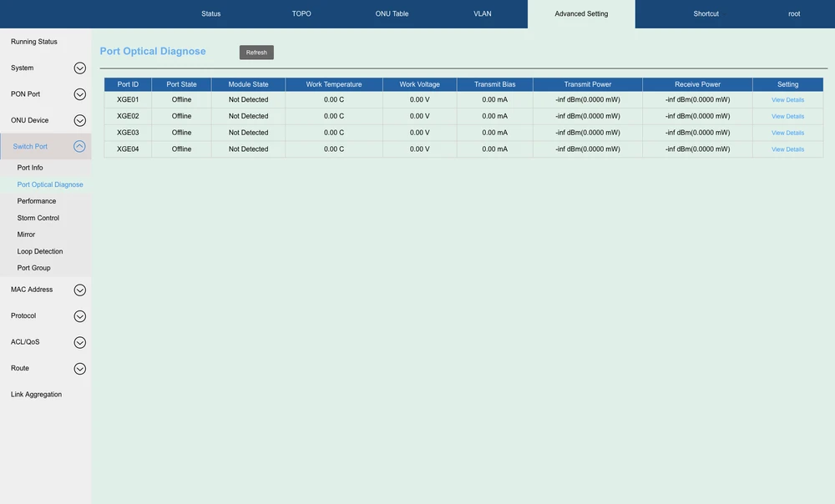Expand the PON Port chevron icon
The image size is (835, 504).
80,94
